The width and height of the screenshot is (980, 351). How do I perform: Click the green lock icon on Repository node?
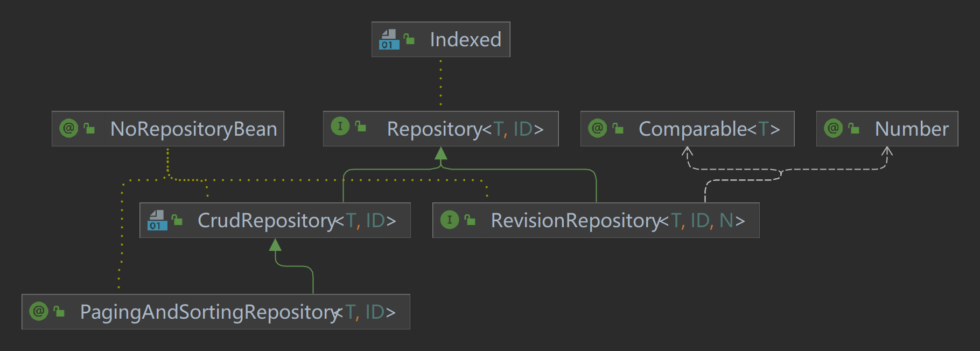coord(361,127)
